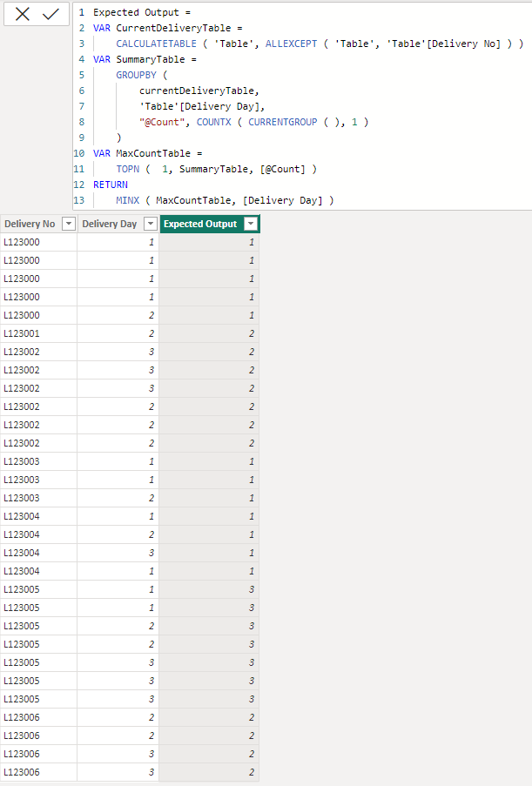Select the first L123002 cell
Screen dimensions: 532x786
[38, 352]
